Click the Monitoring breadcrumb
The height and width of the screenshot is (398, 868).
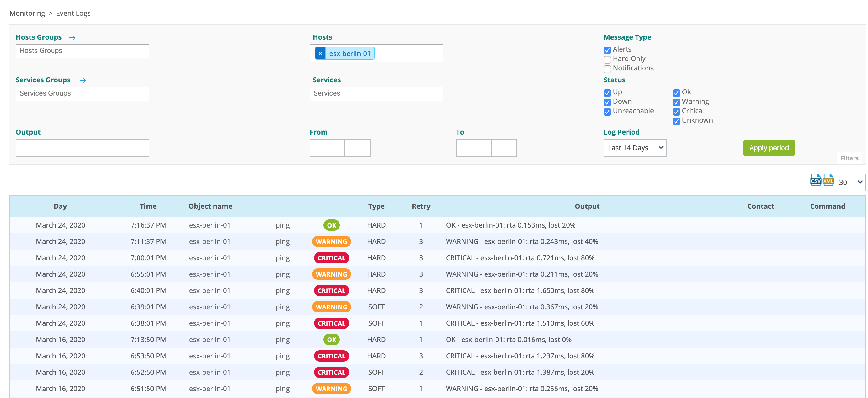click(27, 13)
